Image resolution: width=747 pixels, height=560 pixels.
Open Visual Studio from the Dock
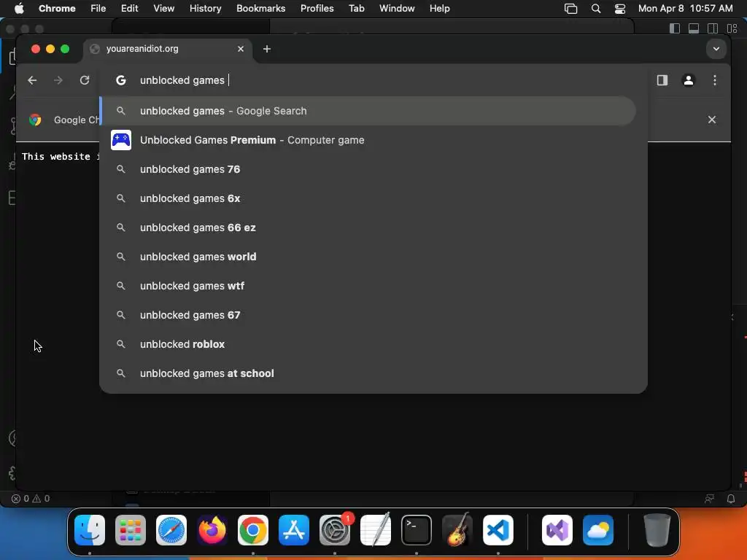[557, 530]
